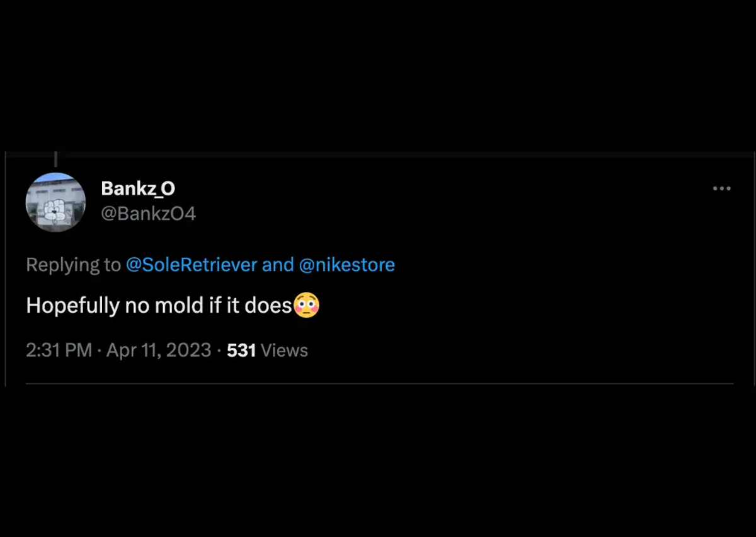
Task: Click the thread connector line above the avatar
Action: 55,158
